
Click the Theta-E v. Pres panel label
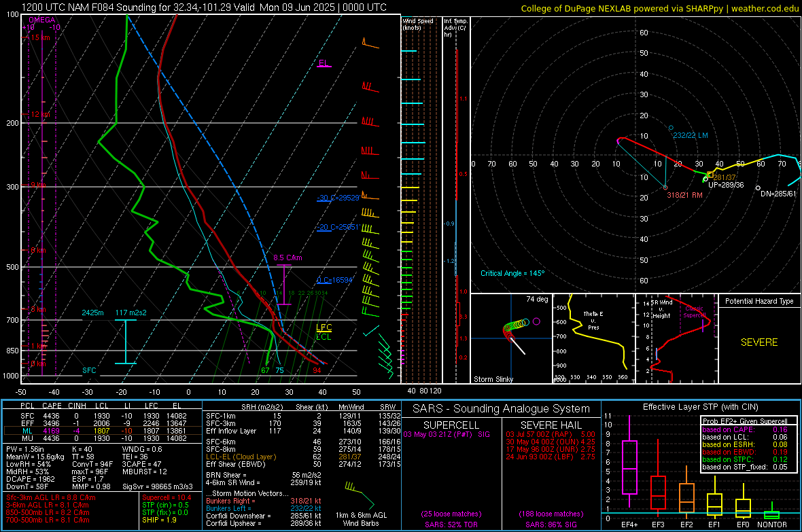pos(593,321)
